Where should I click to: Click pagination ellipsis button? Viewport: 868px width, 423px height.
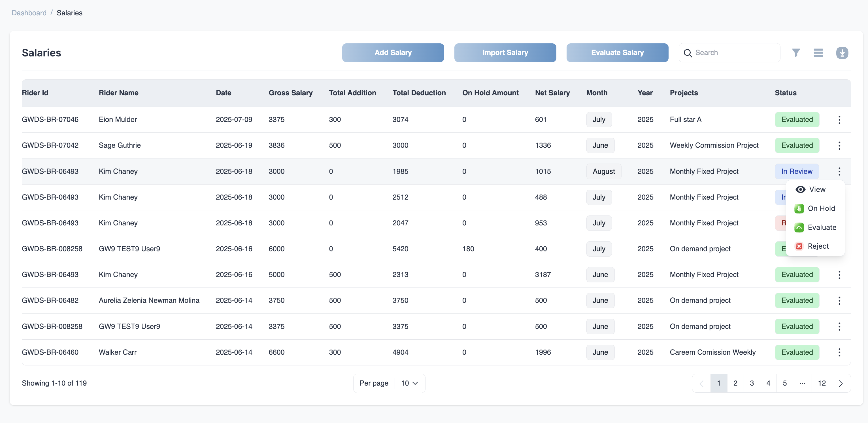[802, 383]
